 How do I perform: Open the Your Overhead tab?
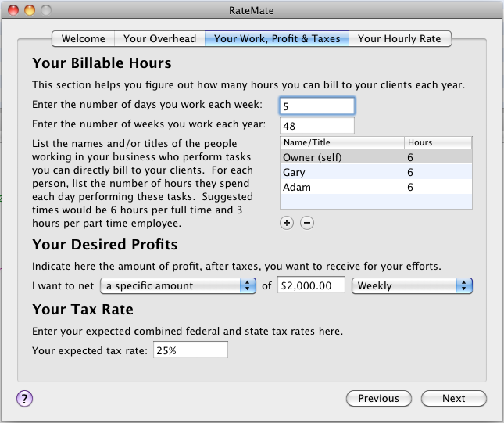coord(159,38)
